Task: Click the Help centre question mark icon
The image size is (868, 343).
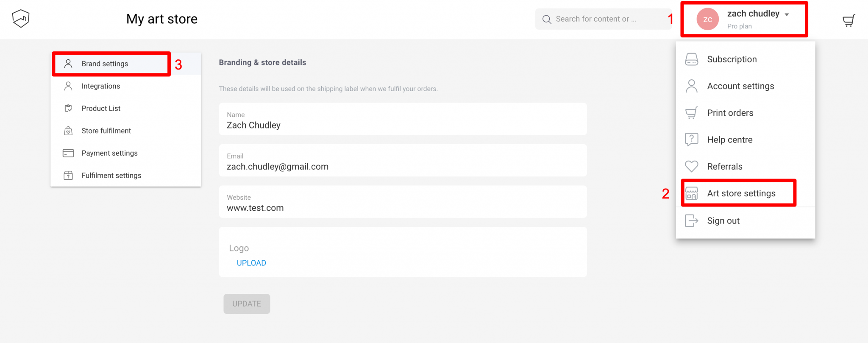Action: point(691,139)
